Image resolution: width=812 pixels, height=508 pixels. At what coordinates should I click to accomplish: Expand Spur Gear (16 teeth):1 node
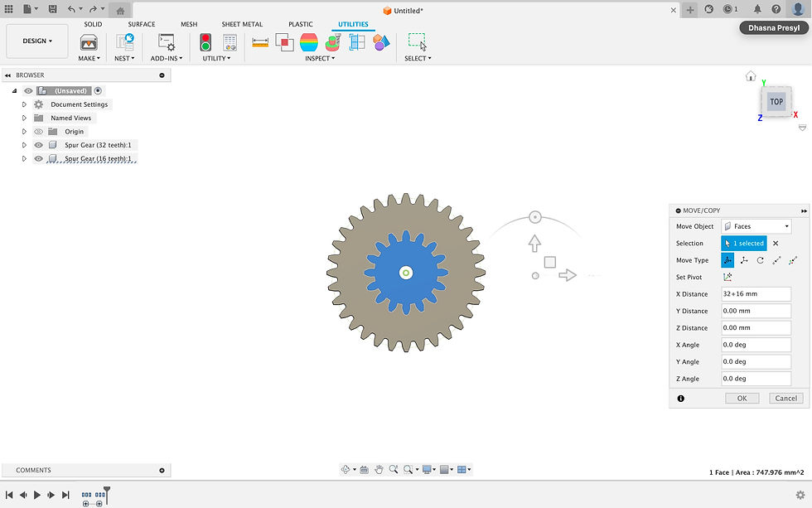point(24,158)
